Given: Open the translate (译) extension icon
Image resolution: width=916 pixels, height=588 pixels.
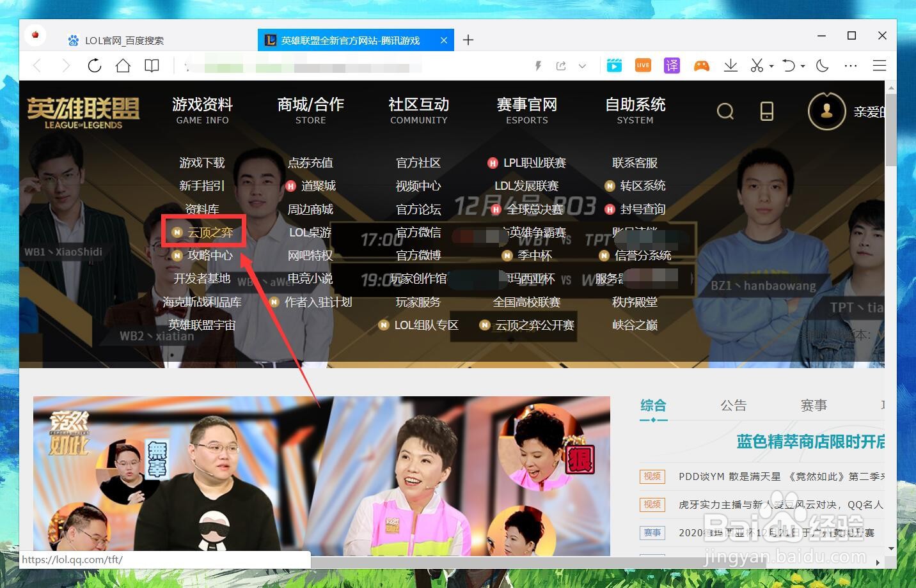Looking at the screenshot, I should pyautogui.click(x=672, y=65).
